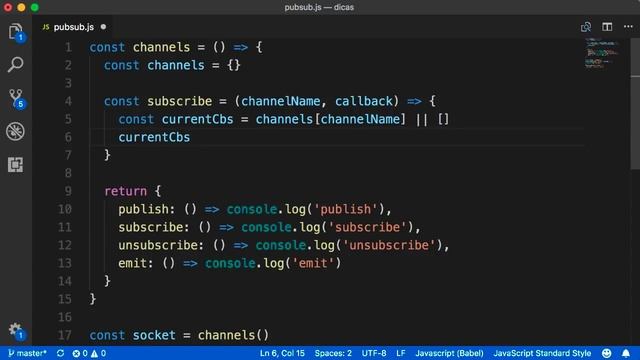Open the Explorer view in activity bar
The width and height of the screenshot is (640, 360).
tap(16, 32)
